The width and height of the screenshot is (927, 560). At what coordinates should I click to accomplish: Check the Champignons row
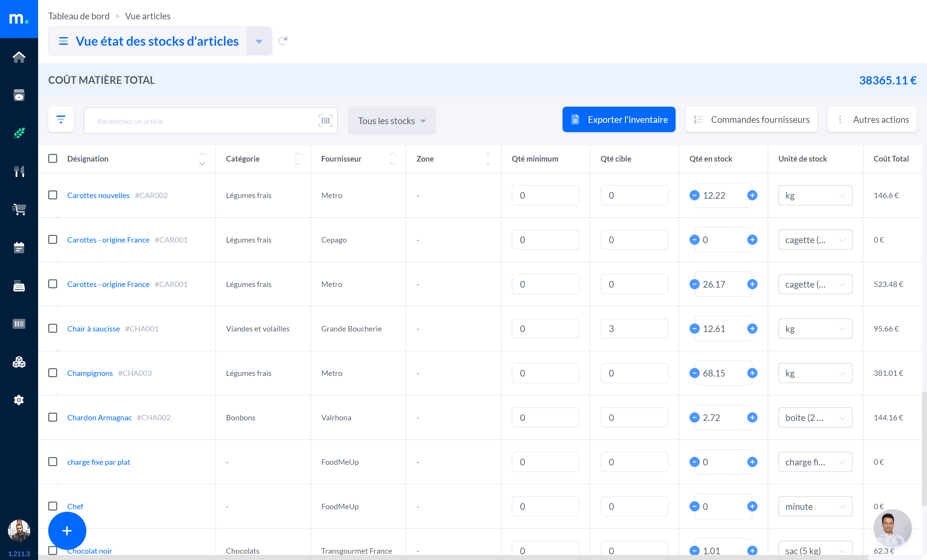click(x=53, y=373)
